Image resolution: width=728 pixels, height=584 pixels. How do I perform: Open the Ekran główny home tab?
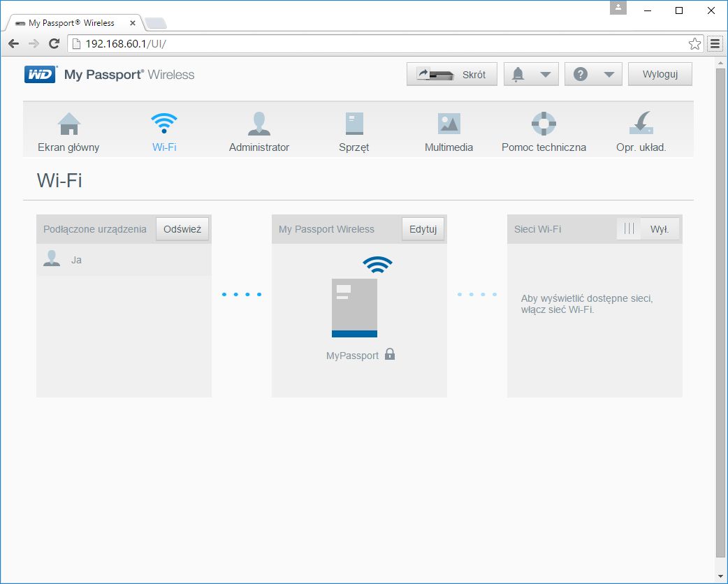tap(68, 132)
